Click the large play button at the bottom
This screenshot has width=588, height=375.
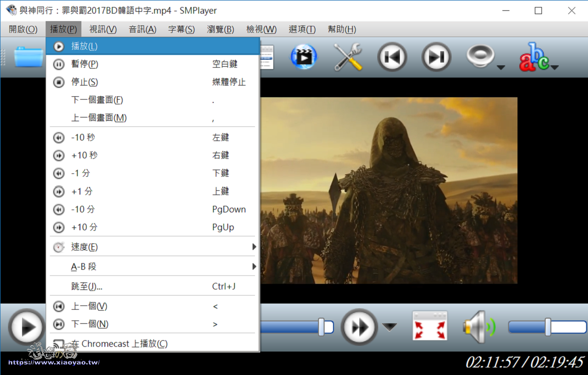(27, 327)
